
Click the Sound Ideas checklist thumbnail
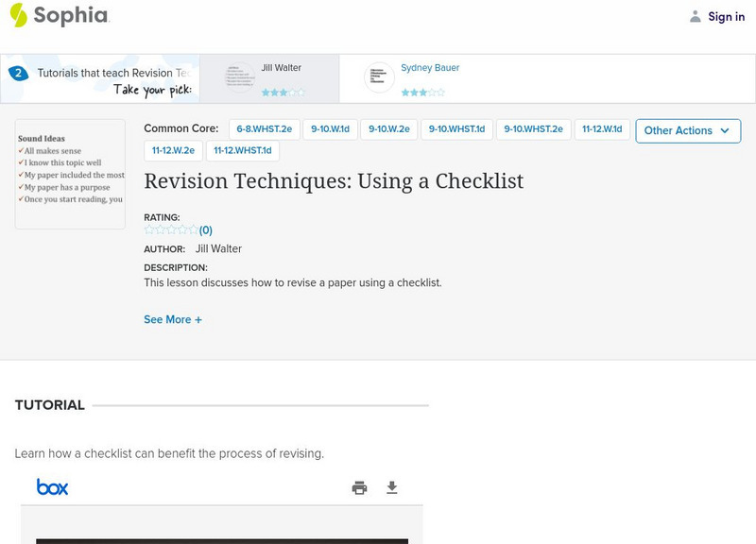tap(70, 174)
